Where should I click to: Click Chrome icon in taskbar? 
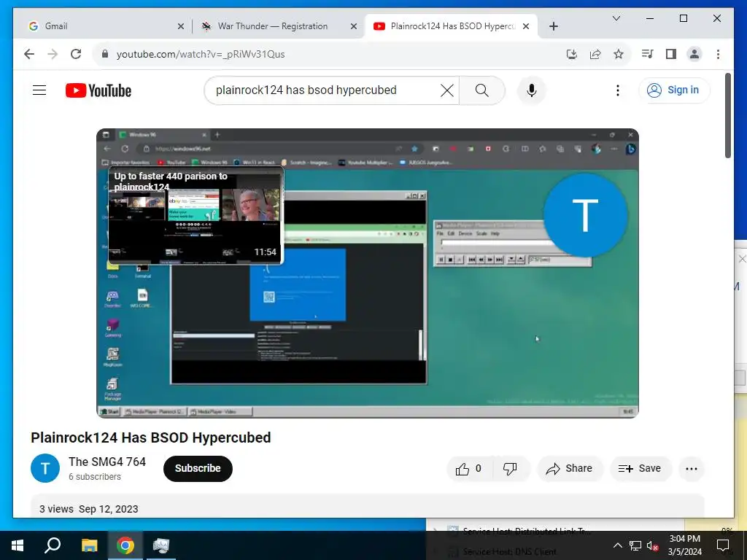[125, 545]
